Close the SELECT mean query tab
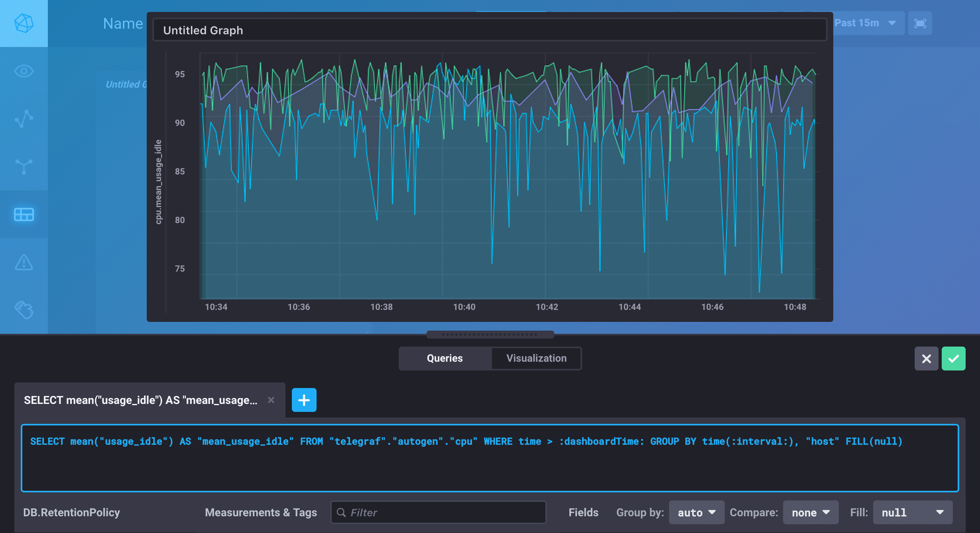Viewport: 980px width, 533px height. click(271, 400)
